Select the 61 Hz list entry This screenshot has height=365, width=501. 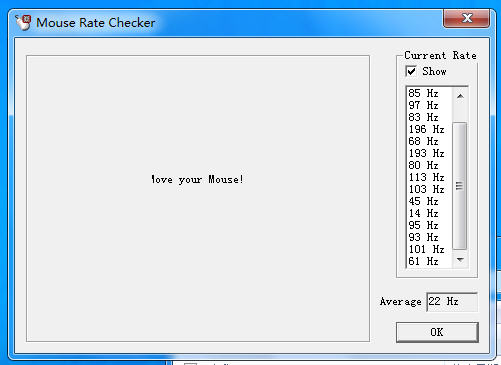coord(429,261)
